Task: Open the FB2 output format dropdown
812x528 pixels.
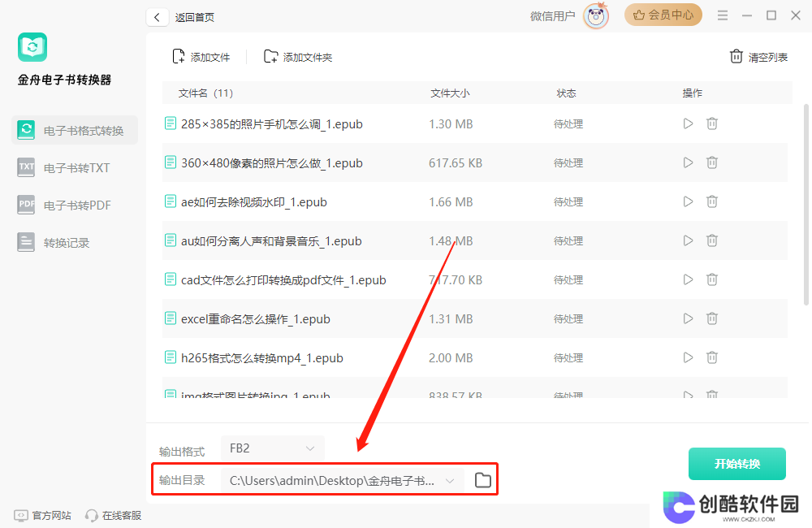Action: (x=272, y=448)
